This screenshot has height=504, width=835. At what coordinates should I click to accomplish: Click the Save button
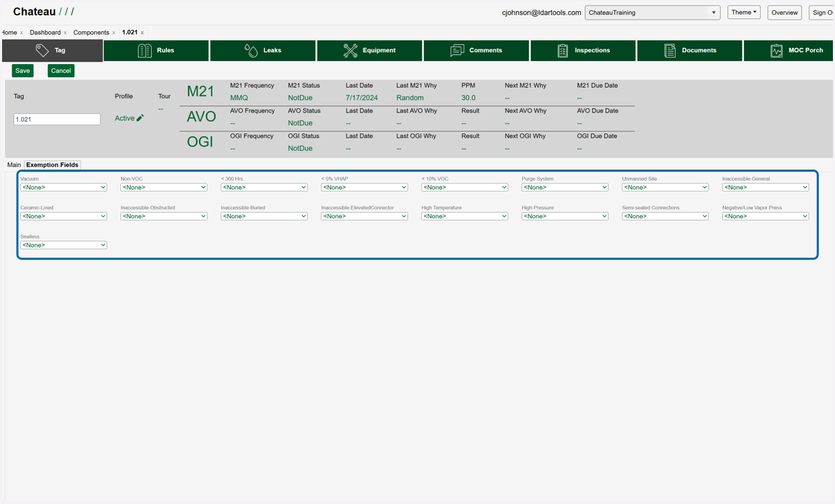[x=23, y=70]
